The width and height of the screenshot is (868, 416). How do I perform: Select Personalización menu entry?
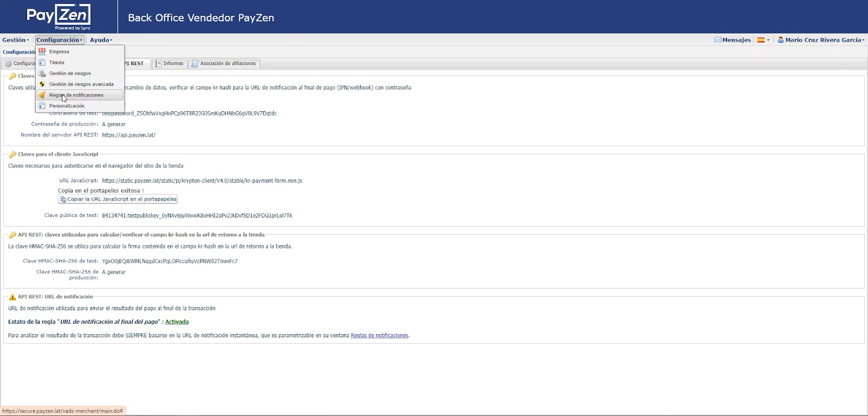[x=80, y=106]
